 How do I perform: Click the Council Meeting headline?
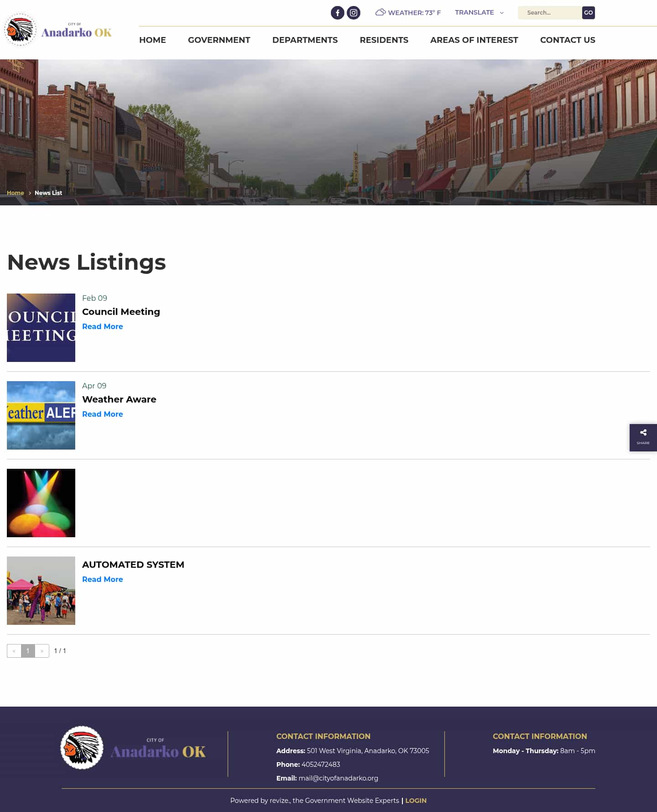pyautogui.click(x=121, y=312)
